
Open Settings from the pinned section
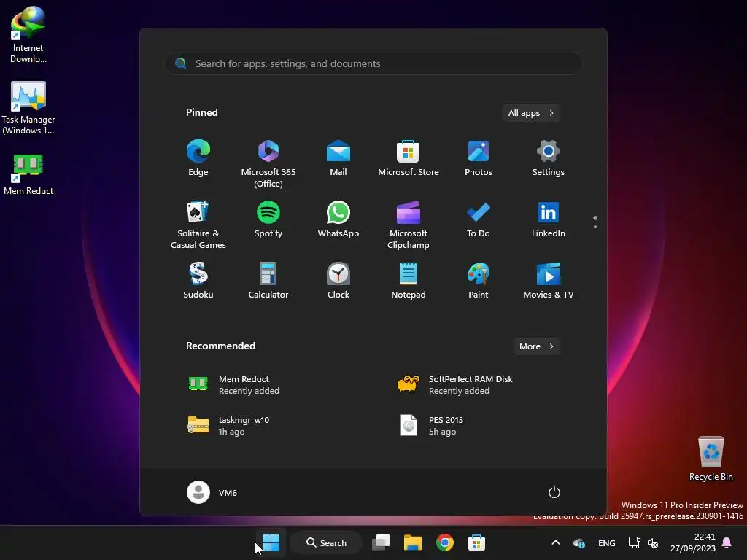pyautogui.click(x=549, y=158)
